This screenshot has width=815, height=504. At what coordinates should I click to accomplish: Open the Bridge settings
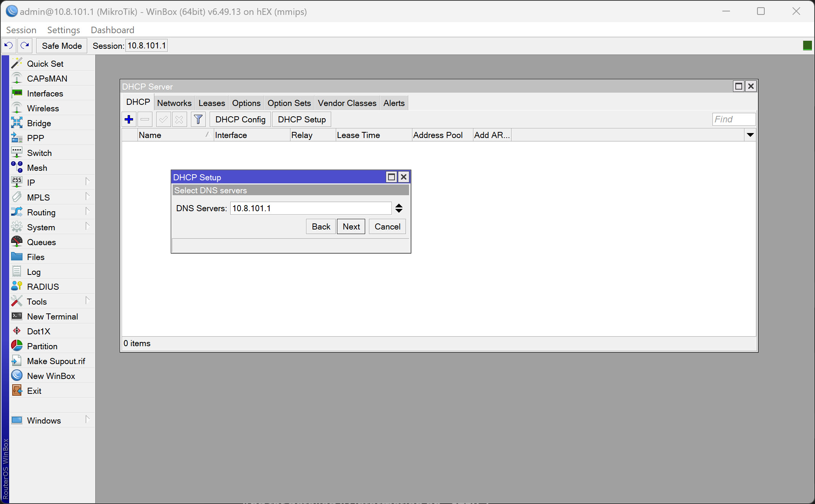click(x=39, y=123)
